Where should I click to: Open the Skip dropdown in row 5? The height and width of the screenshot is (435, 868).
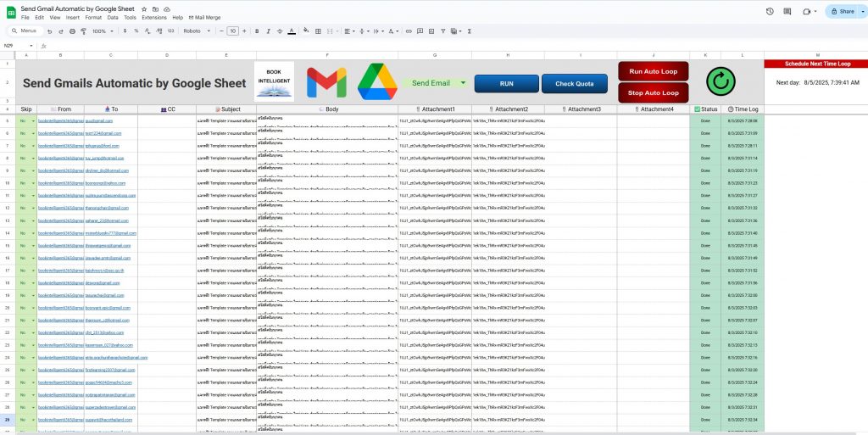point(33,120)
